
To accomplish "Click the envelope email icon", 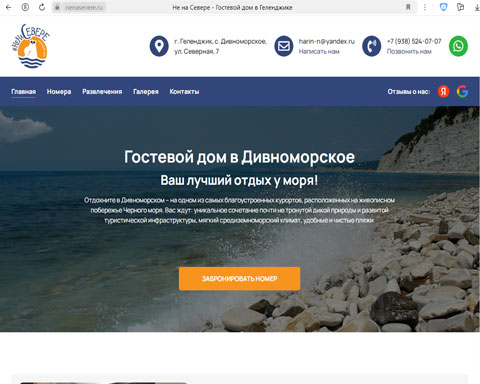I will tap(284, 46).
